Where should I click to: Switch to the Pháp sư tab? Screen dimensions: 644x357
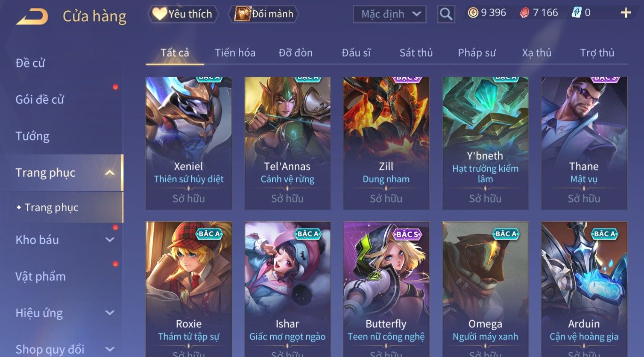pyautogui.click(x=477, y=53)
